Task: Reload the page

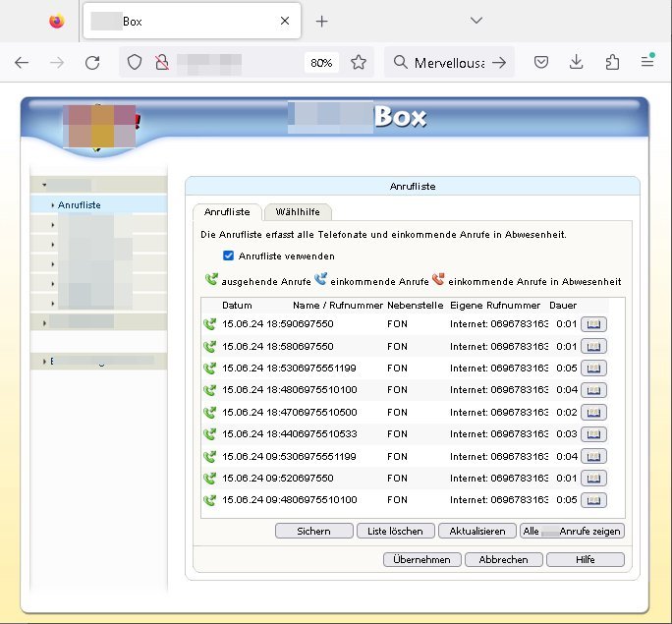Action: (92, 63)
